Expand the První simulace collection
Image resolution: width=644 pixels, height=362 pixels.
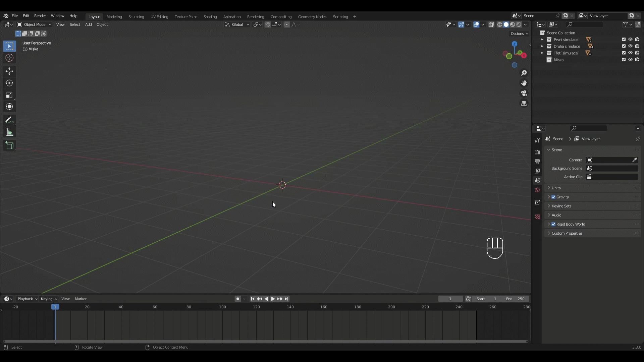(x=542, y=40)
